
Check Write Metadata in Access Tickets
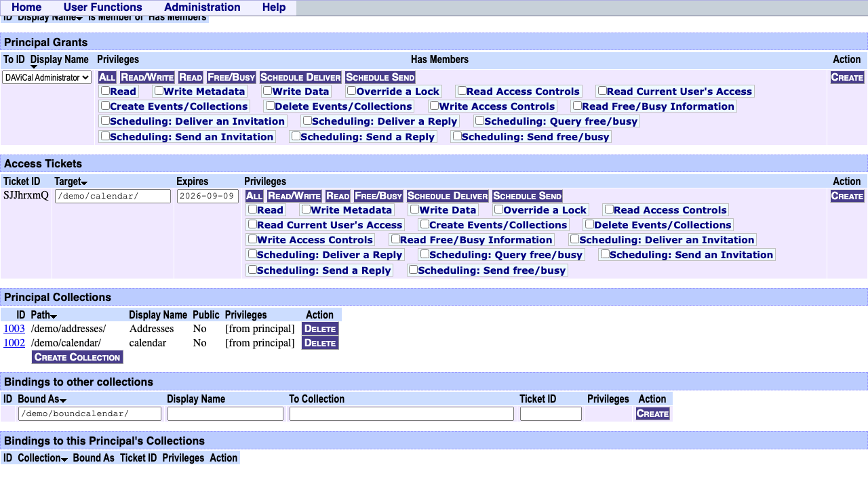point(306,209)
